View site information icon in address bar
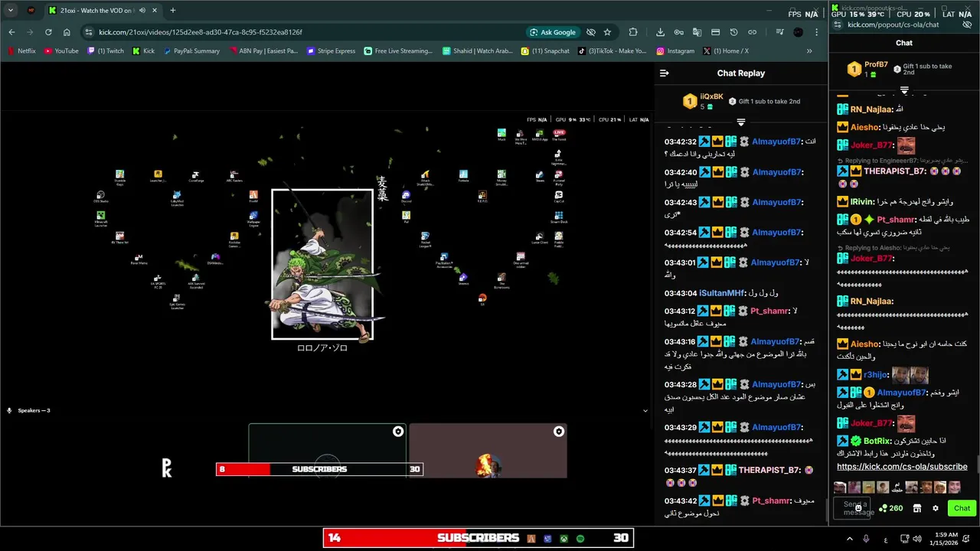Screen dimensions: 980x551 [89, 32]
